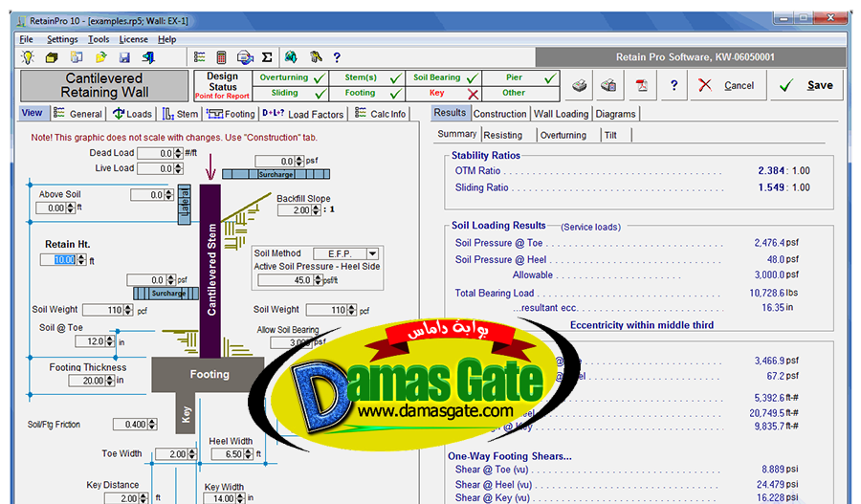
Task: Click the blue question mark in toolbar
Action: (x=337, y=57)
